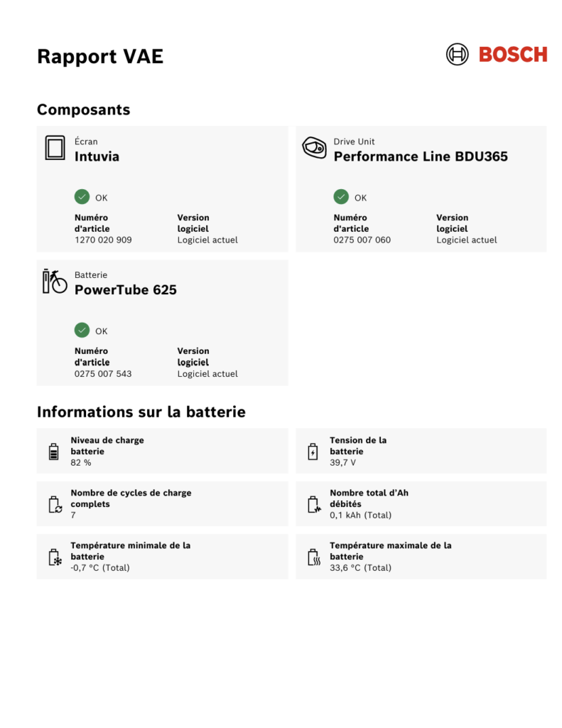Screen dimensions: 562x728
Task: Click the Composants section heading
Action: coord(83,109)
